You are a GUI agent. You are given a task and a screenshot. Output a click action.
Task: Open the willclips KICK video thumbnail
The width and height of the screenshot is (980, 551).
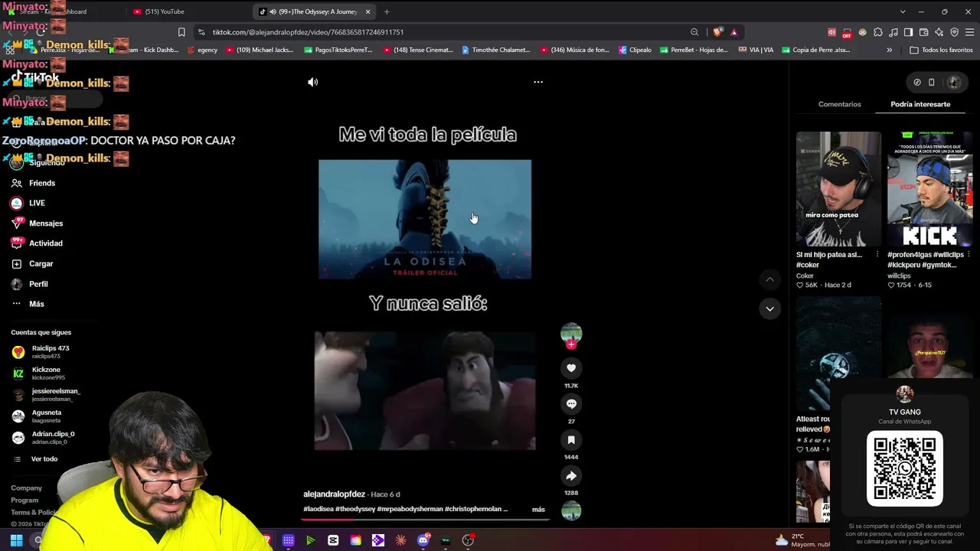(x=929, y=189)
